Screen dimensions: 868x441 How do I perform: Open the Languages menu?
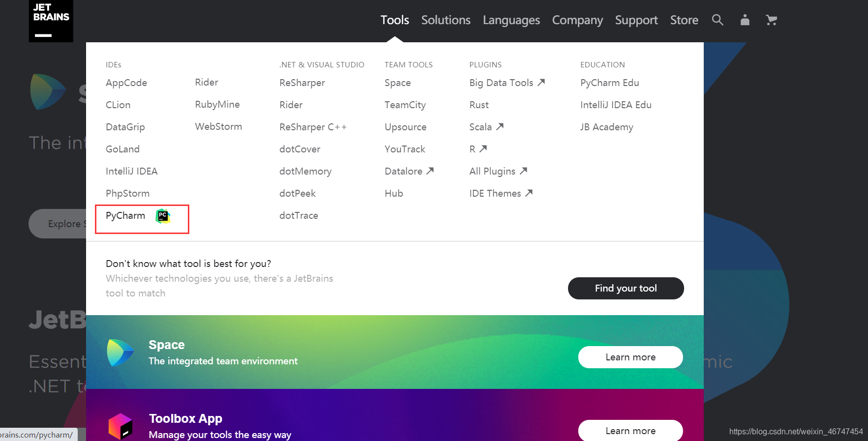click(511, 20)
